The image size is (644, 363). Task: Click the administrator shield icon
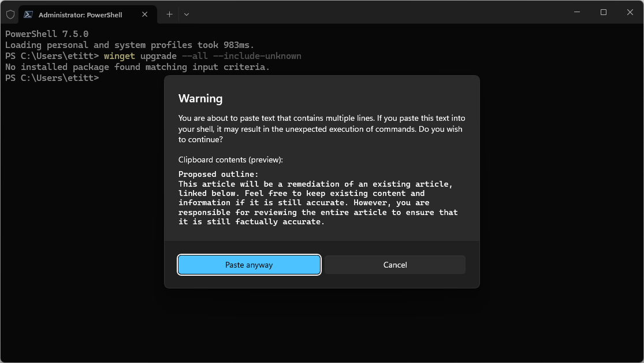(x=10, y=14)
